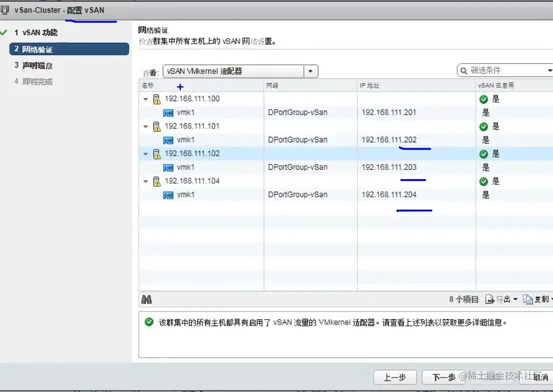Screen dimensions: 553x392
Task: Click DPortGroup-vSan cell in 192.168.111.204 row
Action: click(x=298, y=195)
